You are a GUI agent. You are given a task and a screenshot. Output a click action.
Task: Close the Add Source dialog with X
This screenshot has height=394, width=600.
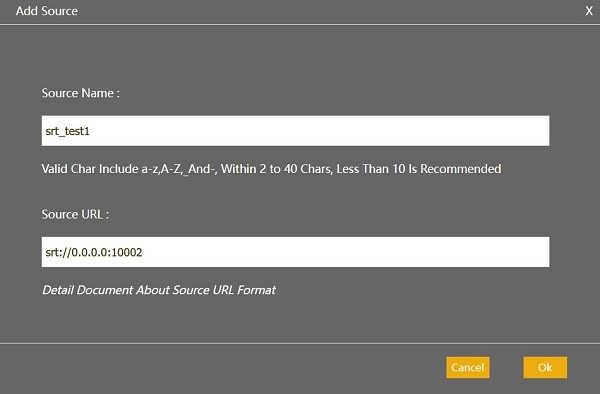pos(589,11)
